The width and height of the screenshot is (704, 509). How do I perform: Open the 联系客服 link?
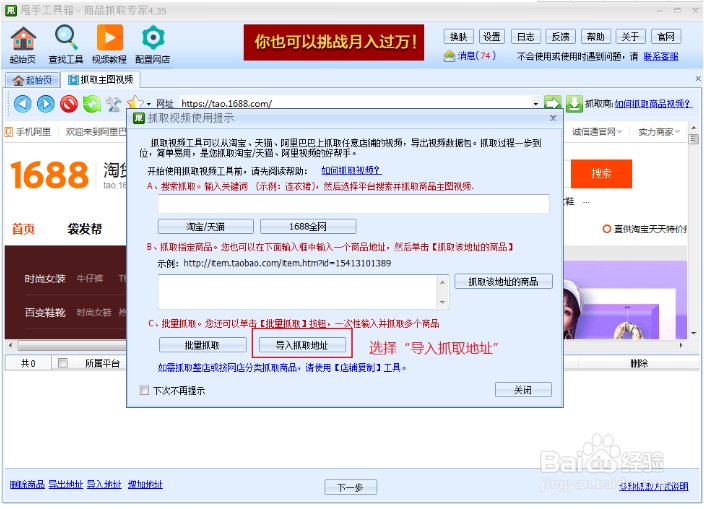click(660, 57)
